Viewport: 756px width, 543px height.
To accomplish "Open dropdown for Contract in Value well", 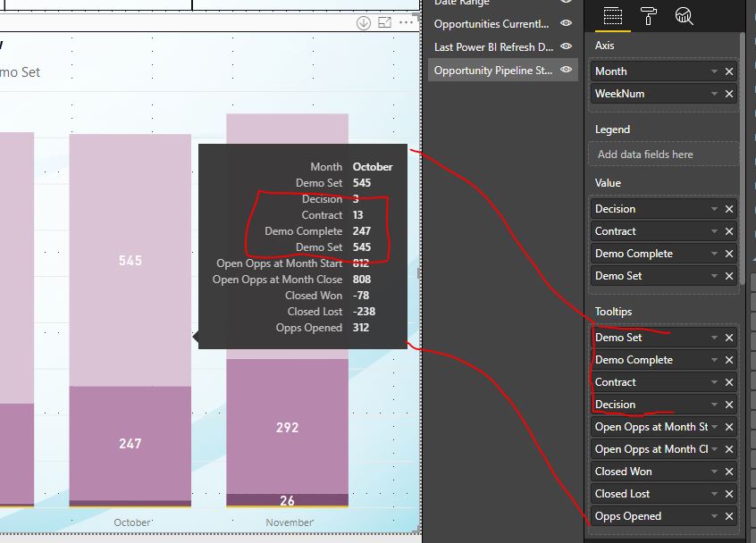I will pos(714,231).
